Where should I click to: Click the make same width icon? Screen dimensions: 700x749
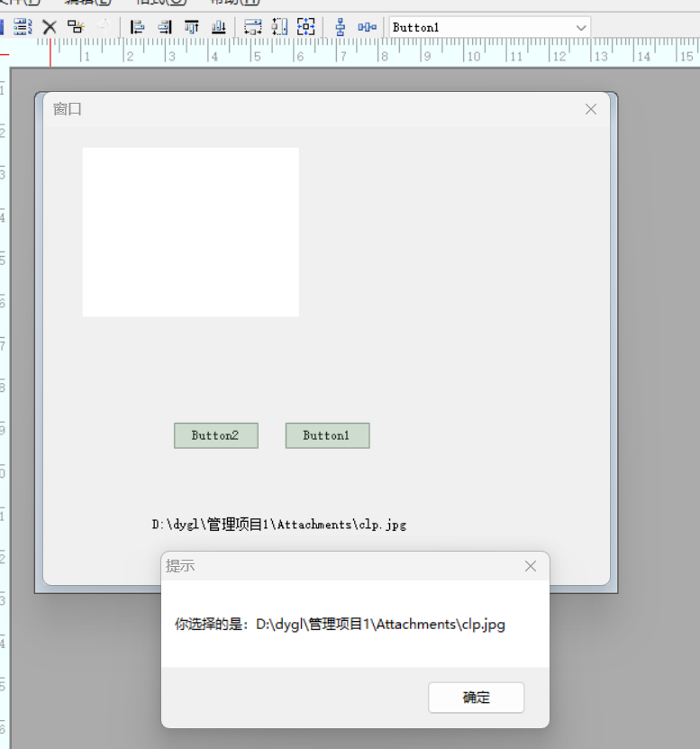coord(253,27)
